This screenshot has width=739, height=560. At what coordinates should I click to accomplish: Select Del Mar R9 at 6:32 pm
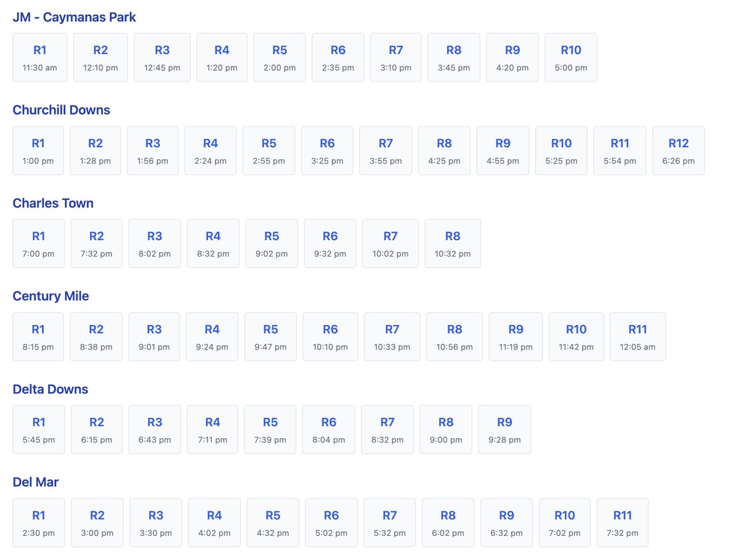[x=507, y=522]
